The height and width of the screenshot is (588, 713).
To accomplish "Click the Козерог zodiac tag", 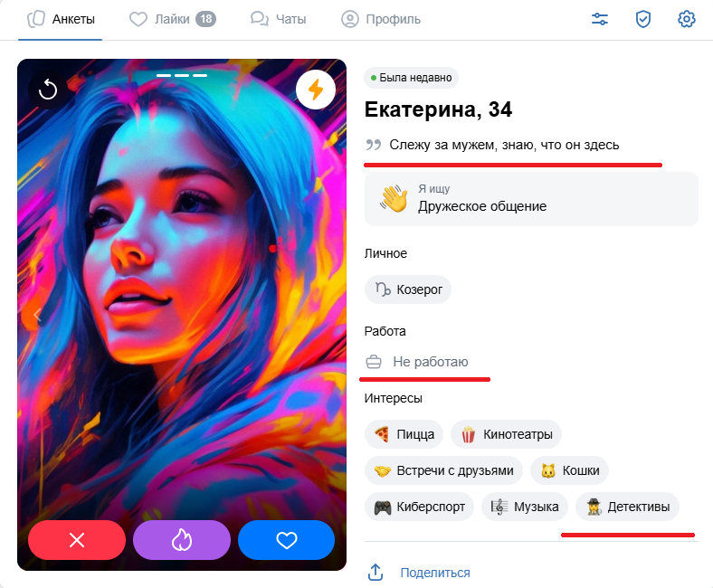I will click(x=408, y=289).
